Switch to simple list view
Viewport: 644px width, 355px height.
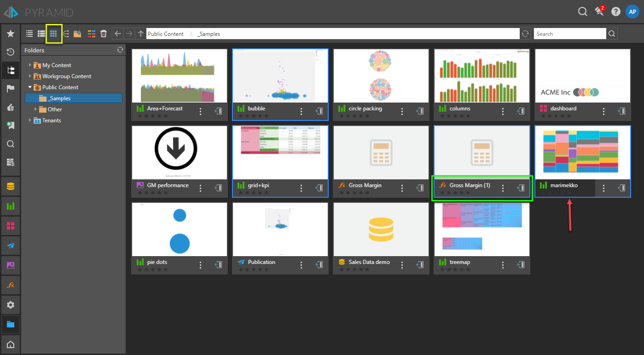coord(29,34)
